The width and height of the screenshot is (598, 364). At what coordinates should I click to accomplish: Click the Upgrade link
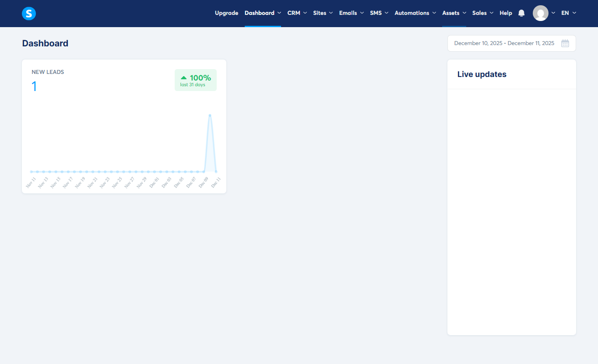[x=226, y=13]
